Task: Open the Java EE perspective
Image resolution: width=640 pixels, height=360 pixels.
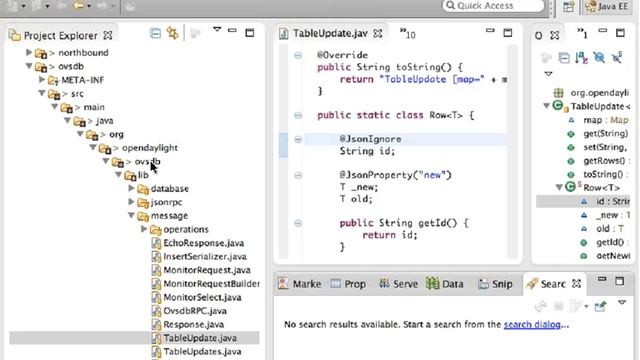Action: [x=607, y=7]
